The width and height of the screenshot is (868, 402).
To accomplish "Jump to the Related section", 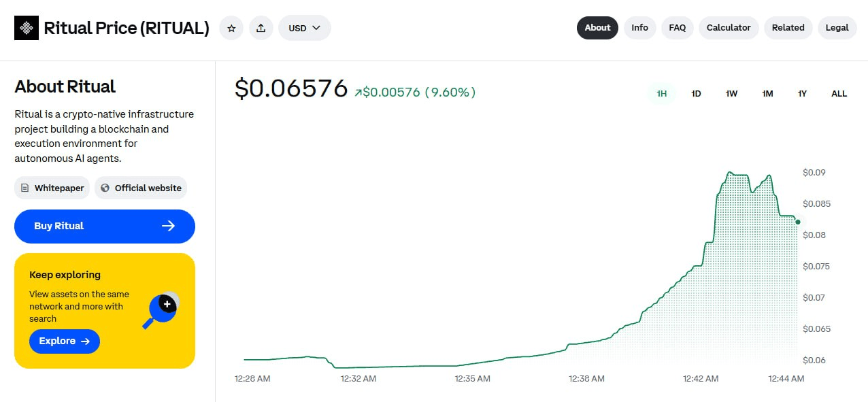I will pyautogui.click(x=788, y=28).
